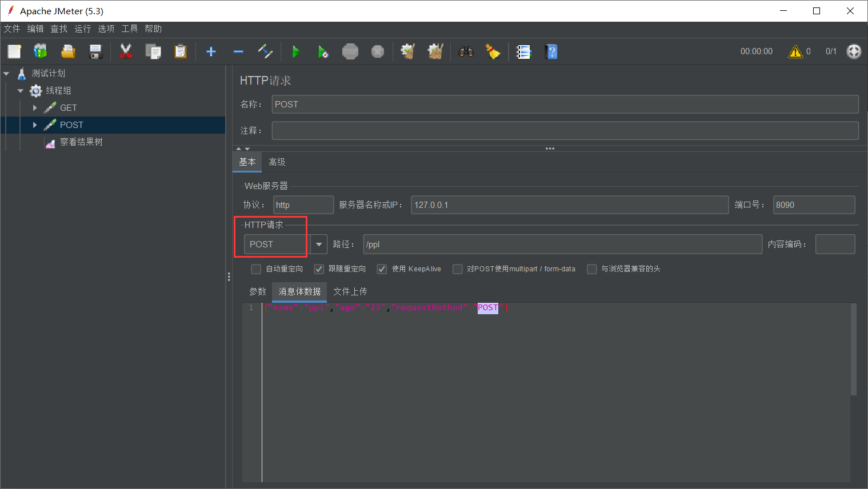The height and width of the screenshot is (489, 868).
Task: Expand the POST sampler node
Action: [x=35, y=125]
